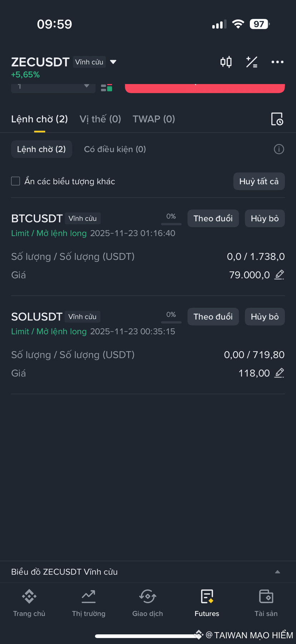This screenshot has height=644, width=296.
Task: Open the percent calculator icon
Action: (x=252, y=62)
